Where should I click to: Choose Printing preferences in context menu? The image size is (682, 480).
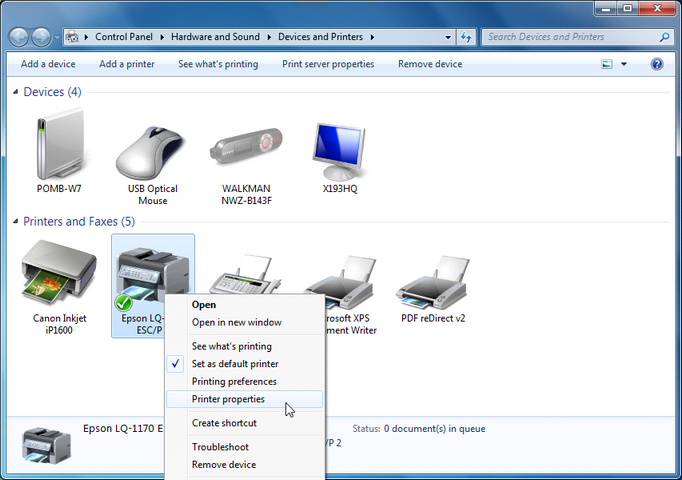point(234,381)
